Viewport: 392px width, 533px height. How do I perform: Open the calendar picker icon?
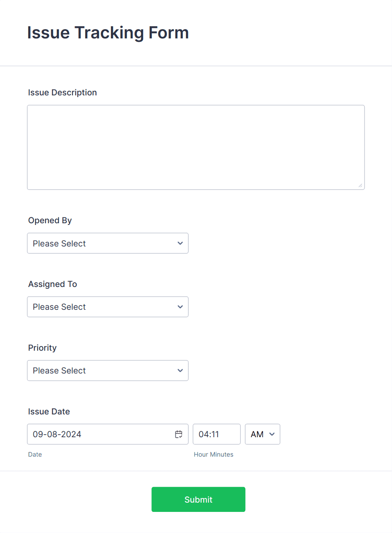click(x=178, y=434)
